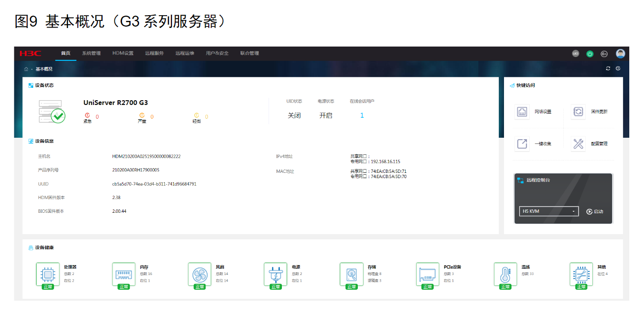
Task: Open 网络设置 quick access icon
Action: 522,112
